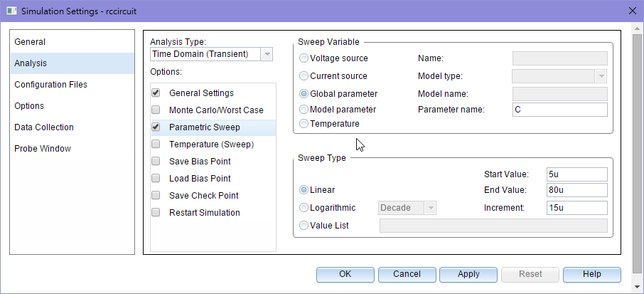Uncheck the Parametric Sweep option
This screenshot has width=644, height=294.
click(x=156, y=127)
